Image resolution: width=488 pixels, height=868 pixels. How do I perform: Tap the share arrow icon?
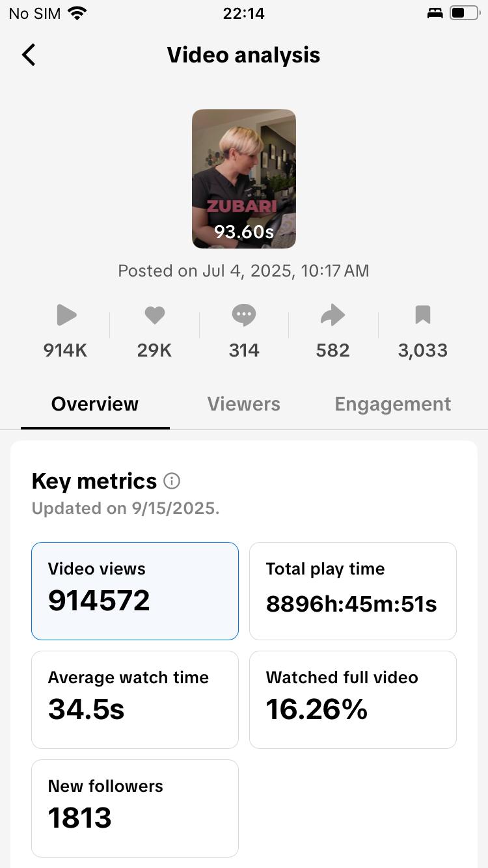pos(332,316)
